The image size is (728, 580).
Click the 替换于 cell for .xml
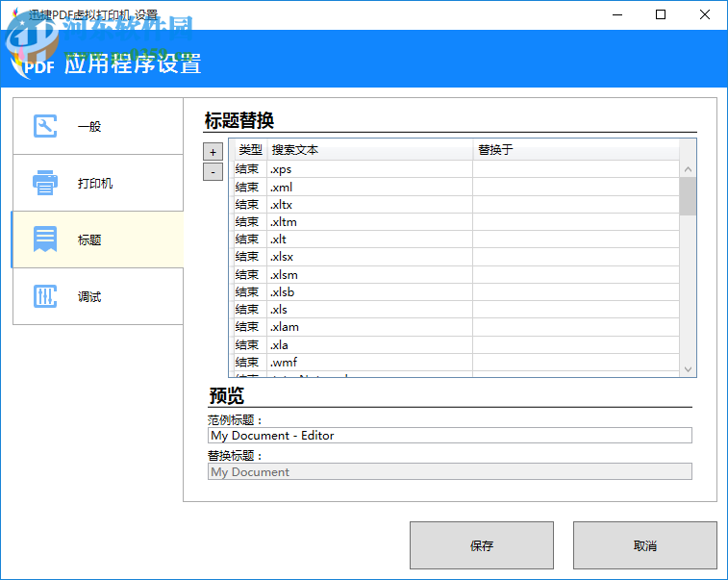point(576,188)
